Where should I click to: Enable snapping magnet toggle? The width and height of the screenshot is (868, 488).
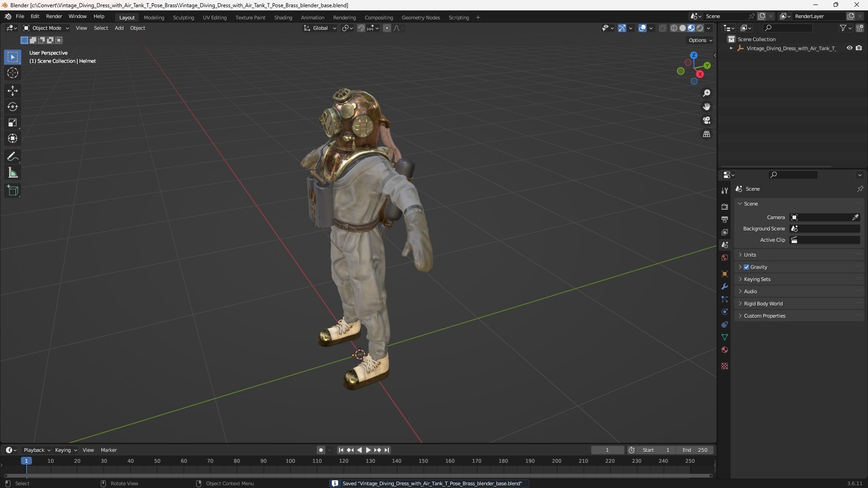[361, 28]
